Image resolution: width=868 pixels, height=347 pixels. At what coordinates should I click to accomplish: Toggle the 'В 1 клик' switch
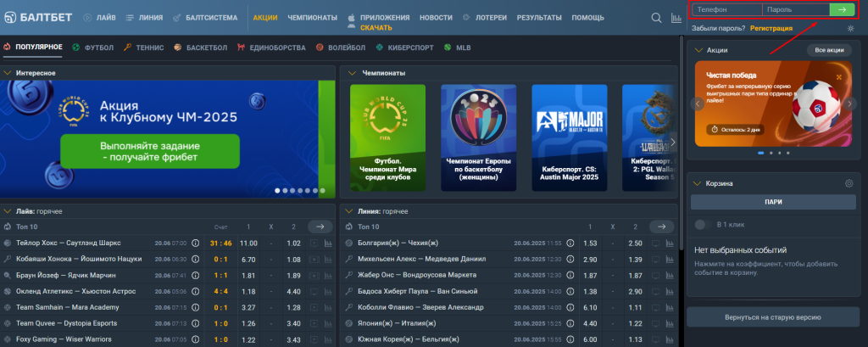tap(703, 225)
